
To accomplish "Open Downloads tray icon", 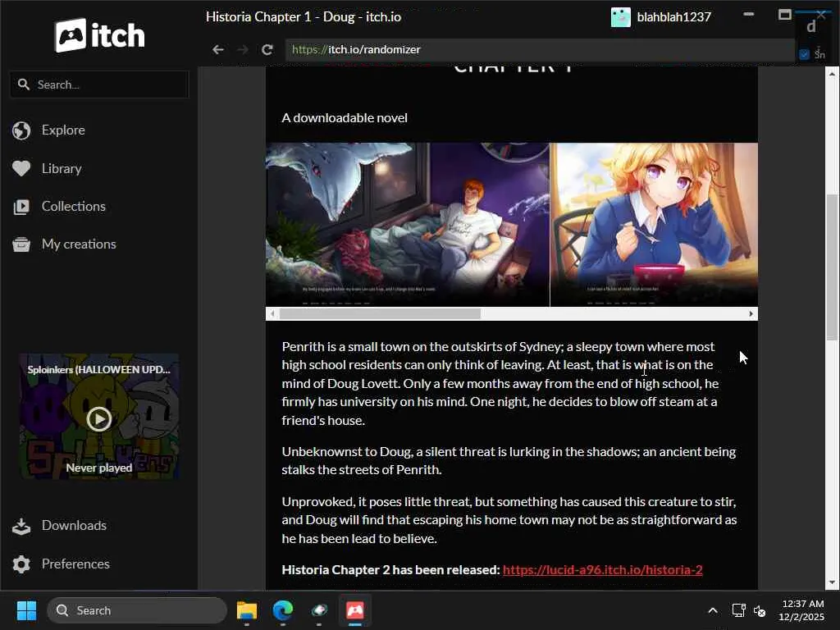I will (x=21, y=526).
